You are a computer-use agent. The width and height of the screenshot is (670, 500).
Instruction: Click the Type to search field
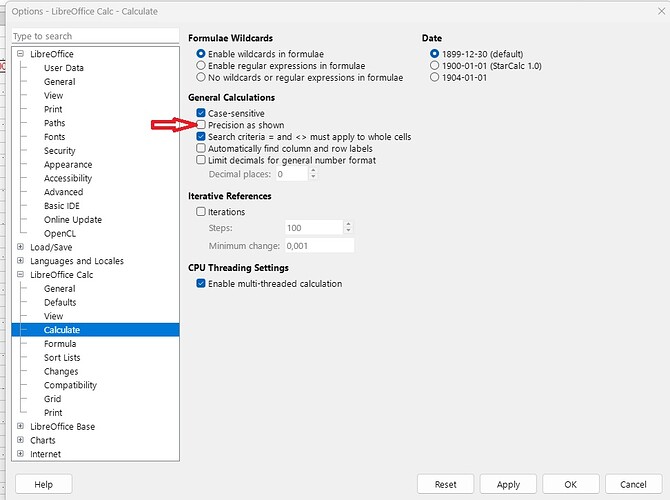95,36
